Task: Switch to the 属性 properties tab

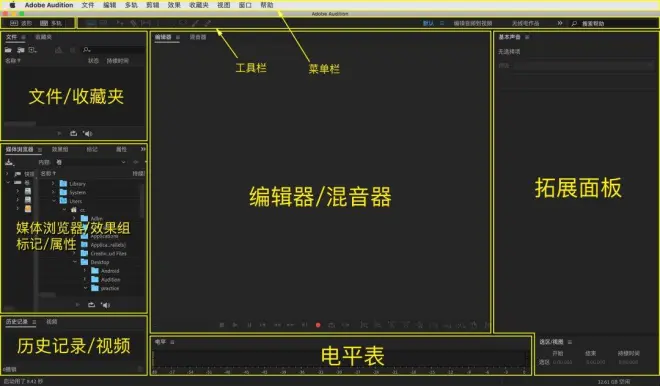Action: tap(121, 149)
